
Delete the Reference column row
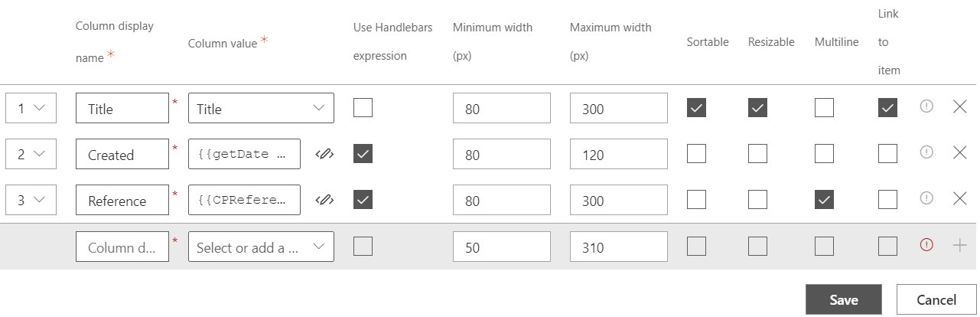[x=960, y=199]
